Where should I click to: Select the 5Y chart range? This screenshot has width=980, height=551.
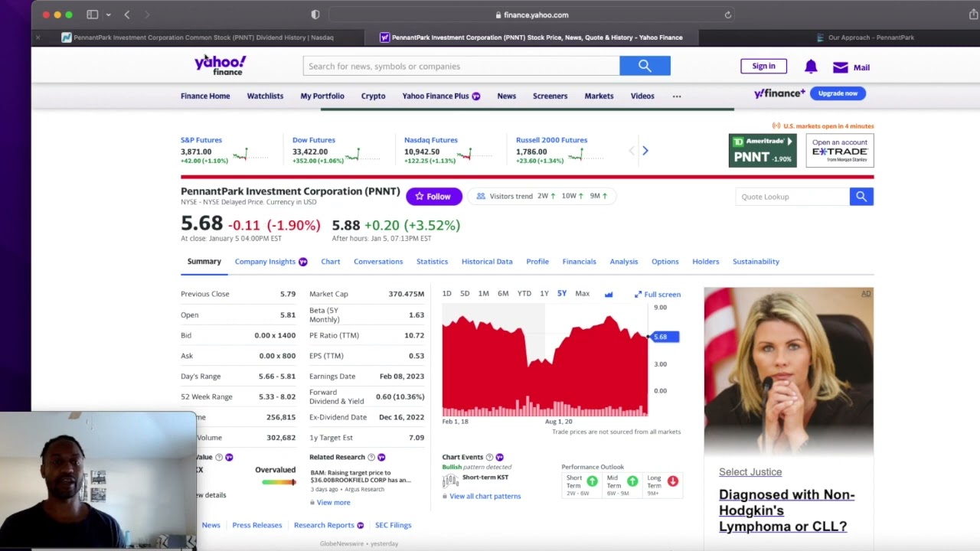tap(562, 294)
